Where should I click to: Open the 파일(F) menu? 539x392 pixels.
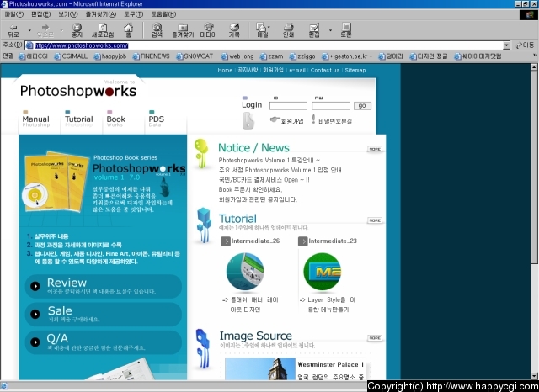pos(14,14)
